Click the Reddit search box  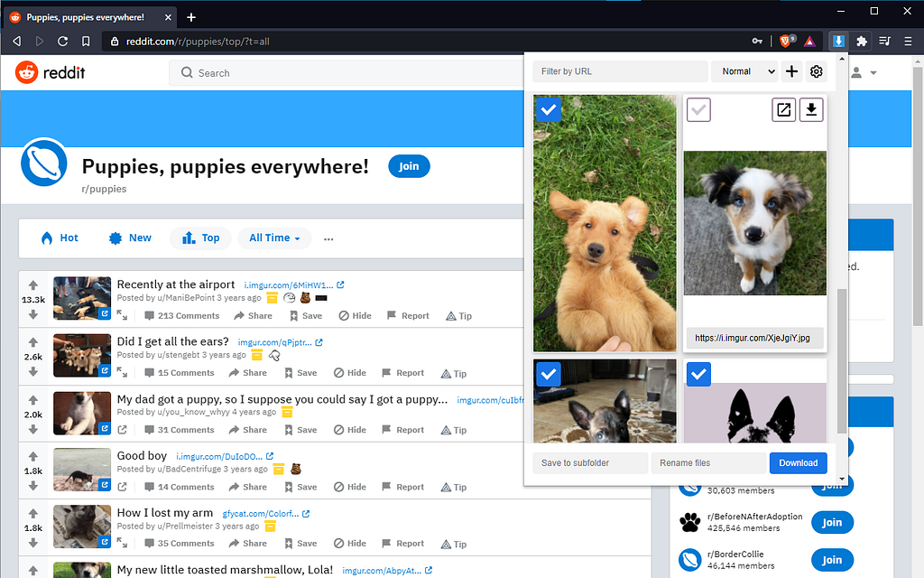346,72
